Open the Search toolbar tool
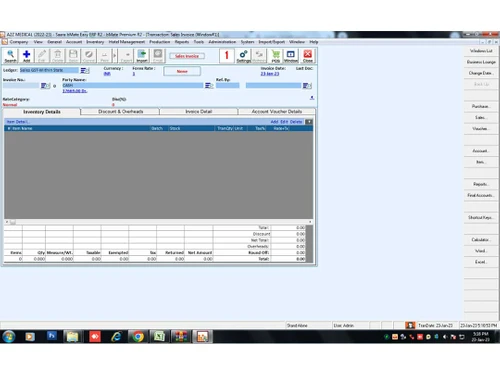 (10, 56)
